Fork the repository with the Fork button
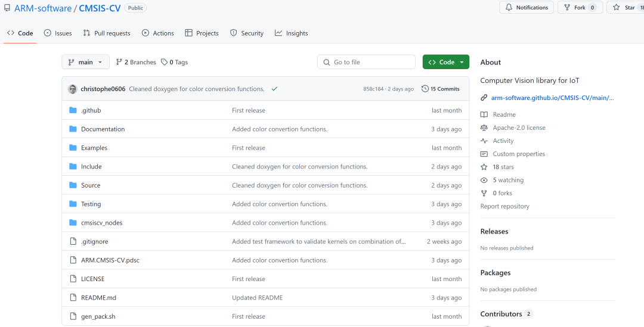 580,7
